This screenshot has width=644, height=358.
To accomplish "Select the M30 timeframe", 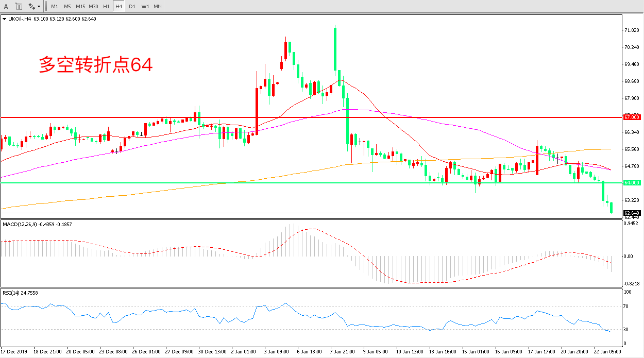I will point(93,7).
